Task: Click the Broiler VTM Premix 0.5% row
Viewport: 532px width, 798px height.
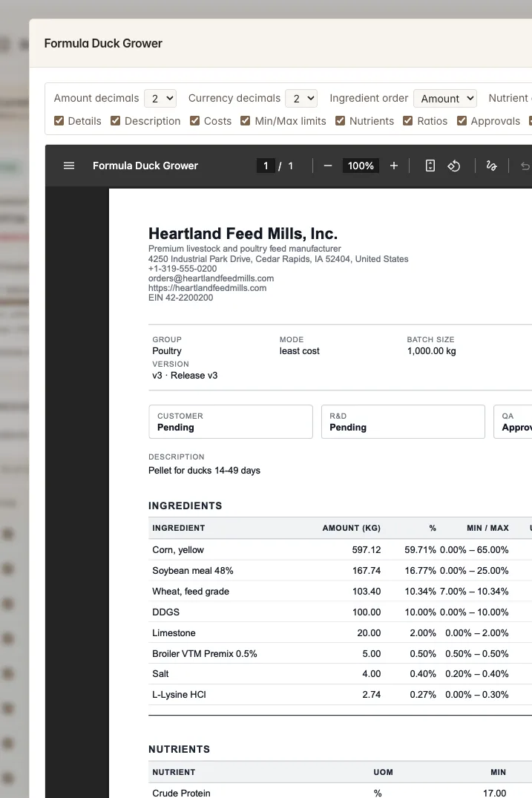Action: click(x=341, y=653)
